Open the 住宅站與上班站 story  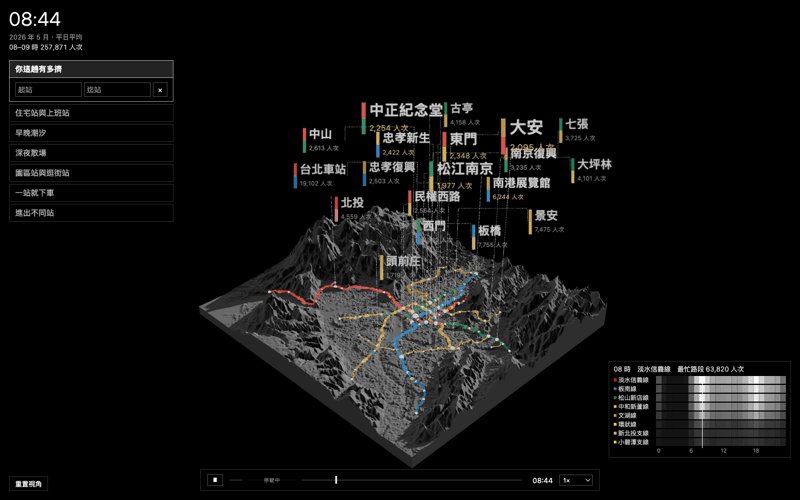point(91,113)
